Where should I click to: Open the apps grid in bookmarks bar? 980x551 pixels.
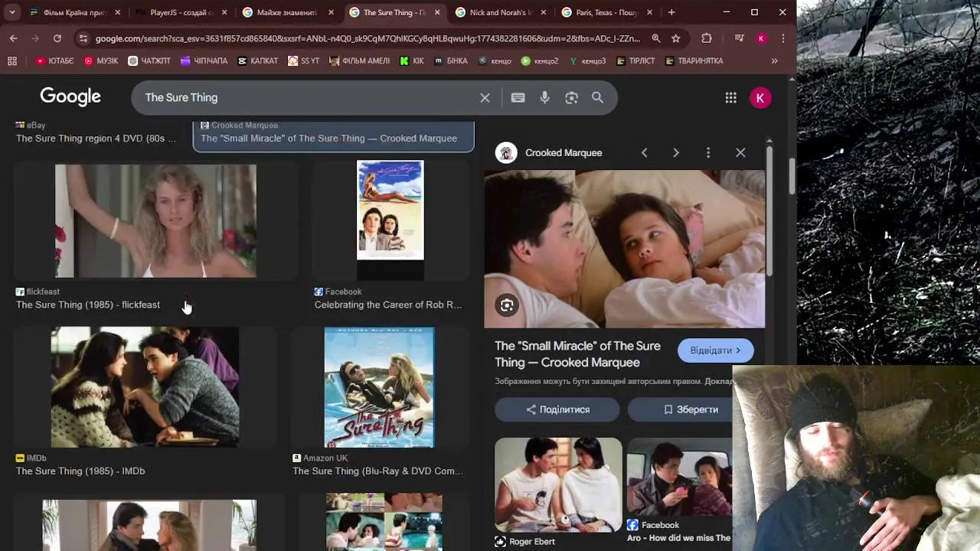[x=12, y=61]
